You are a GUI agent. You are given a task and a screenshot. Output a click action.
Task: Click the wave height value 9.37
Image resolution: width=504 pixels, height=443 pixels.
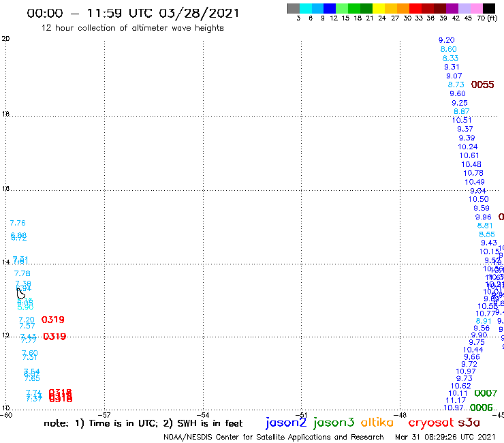[x=464, y=129]
